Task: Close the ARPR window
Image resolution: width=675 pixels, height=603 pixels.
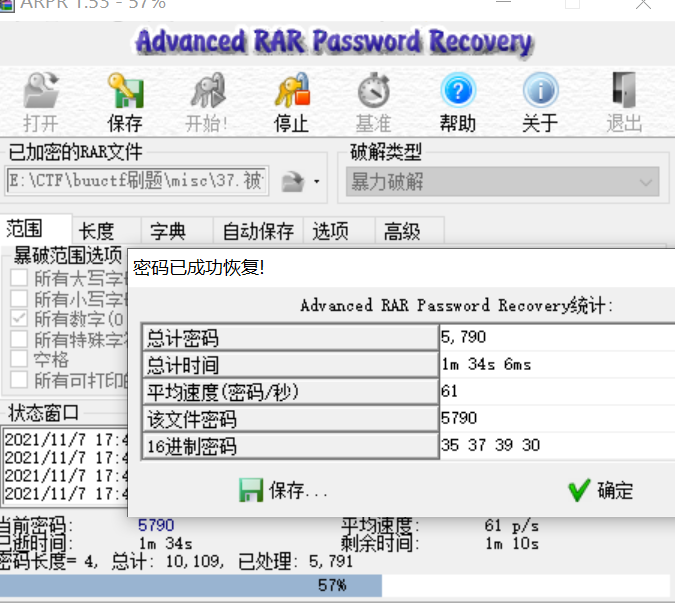Action: [x=643, y=4]
